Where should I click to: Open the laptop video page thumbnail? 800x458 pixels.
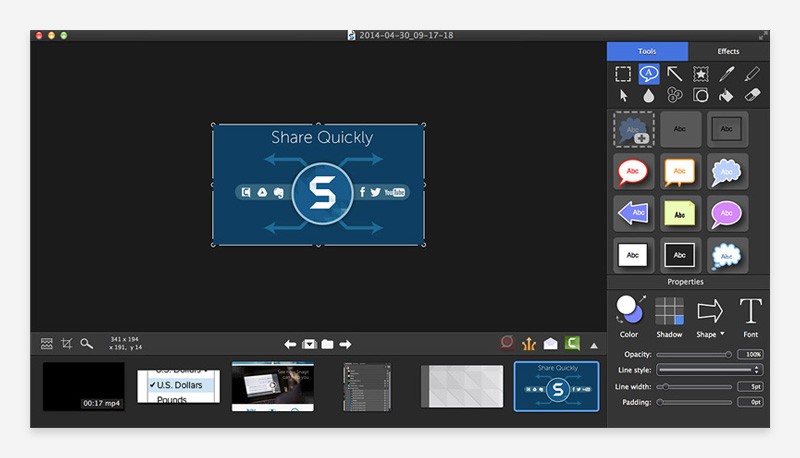click(273, 387)
